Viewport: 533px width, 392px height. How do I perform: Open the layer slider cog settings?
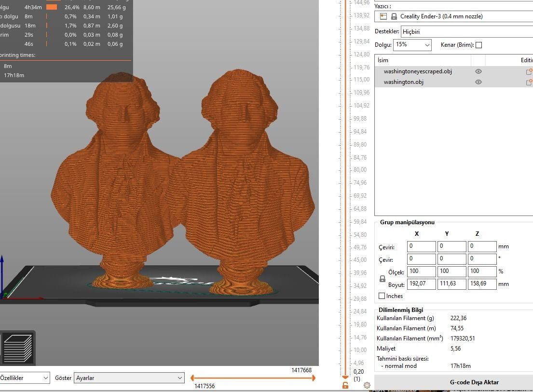pos(367,385)
